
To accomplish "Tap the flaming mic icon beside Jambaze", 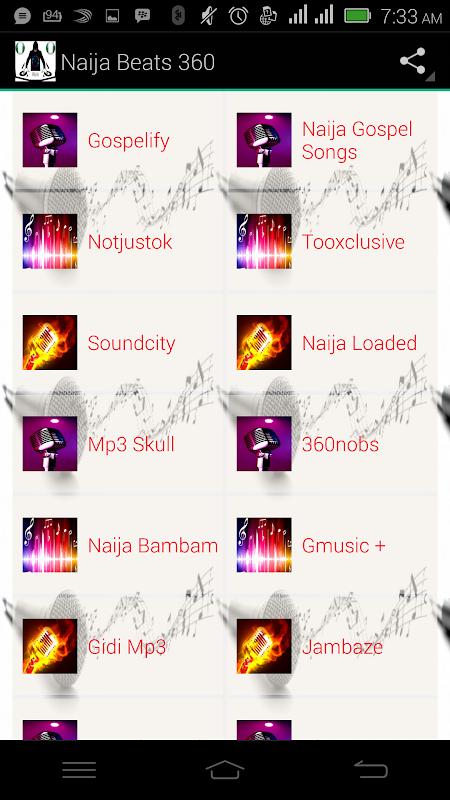I will (264, 646).
